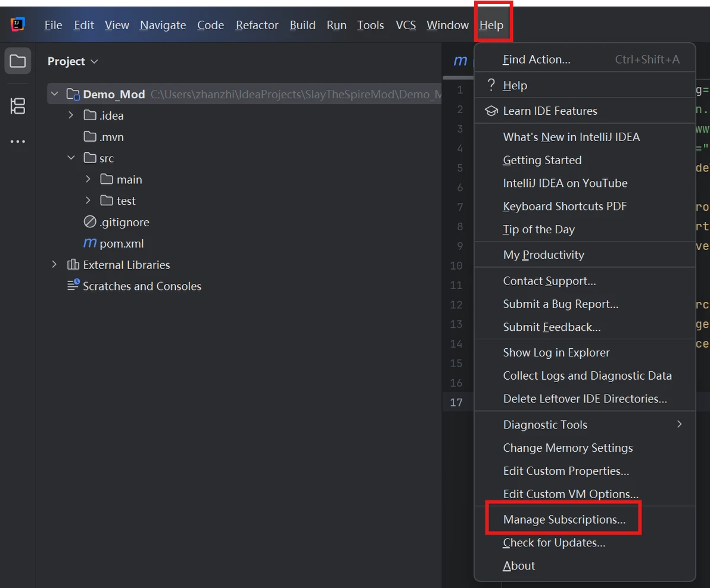Choose Edit Custom VM Options
The width and height of the screenshot is (710, 588).
coord(585,494)
